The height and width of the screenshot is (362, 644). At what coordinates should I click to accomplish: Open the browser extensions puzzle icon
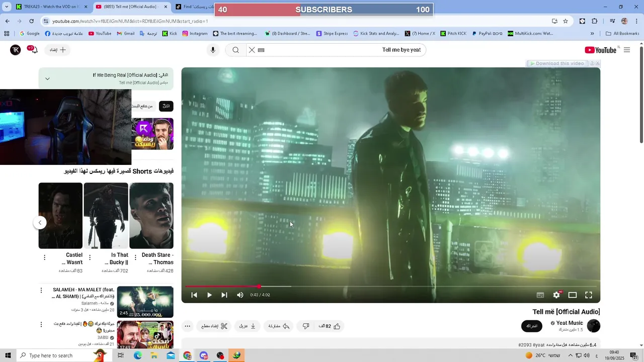(595, 21)
